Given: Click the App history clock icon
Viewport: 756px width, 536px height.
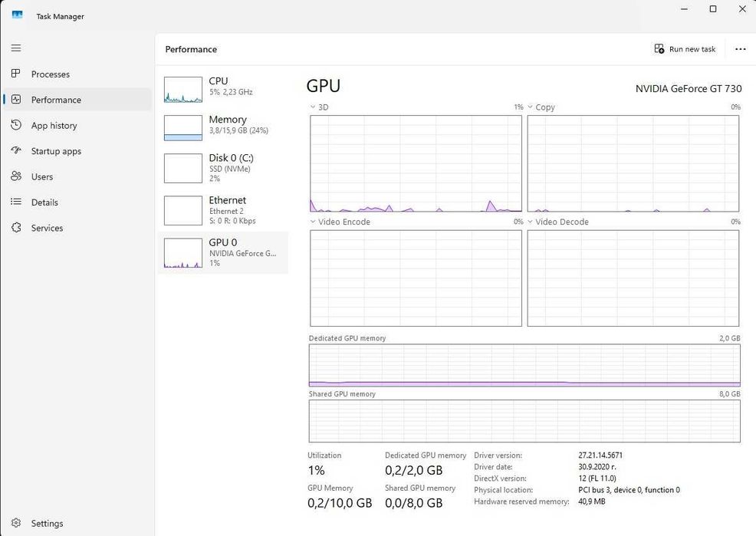Looking at the screenshot, I should pos(16,125).
